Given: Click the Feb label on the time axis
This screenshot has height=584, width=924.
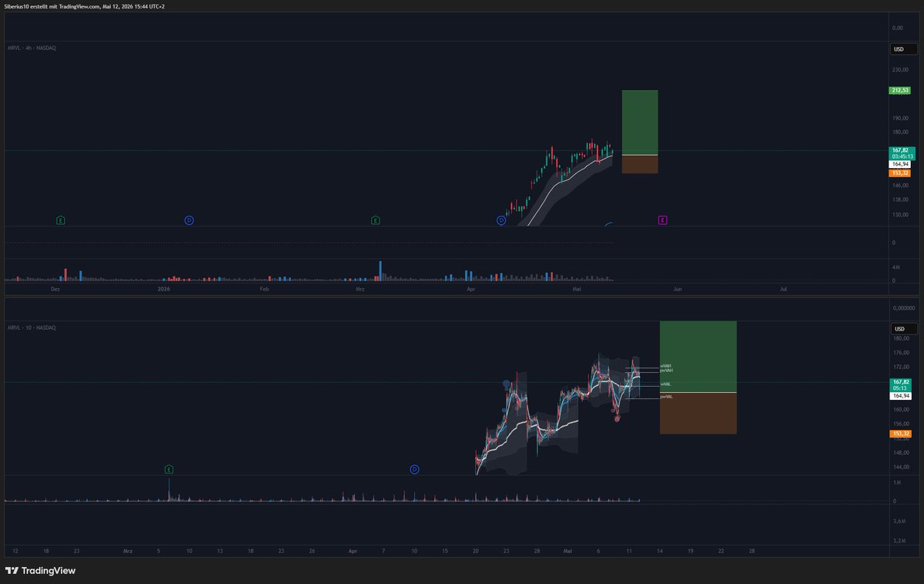Looking at the screenshot, I should (264, 289).
